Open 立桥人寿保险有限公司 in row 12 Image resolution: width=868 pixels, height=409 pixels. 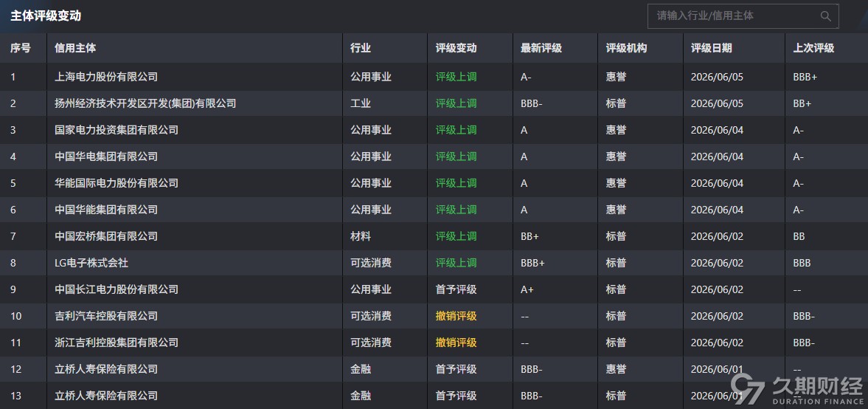pos(106,370)
